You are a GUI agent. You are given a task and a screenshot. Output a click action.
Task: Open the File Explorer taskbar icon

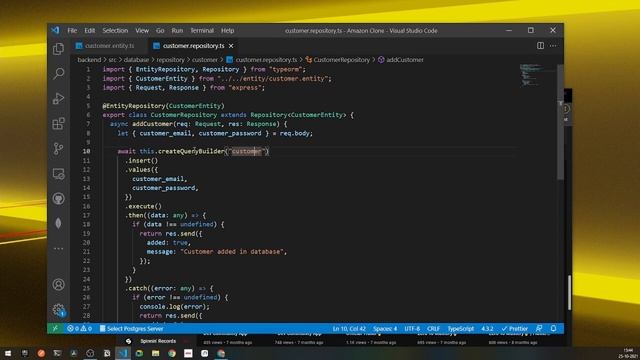click(156, 353)
